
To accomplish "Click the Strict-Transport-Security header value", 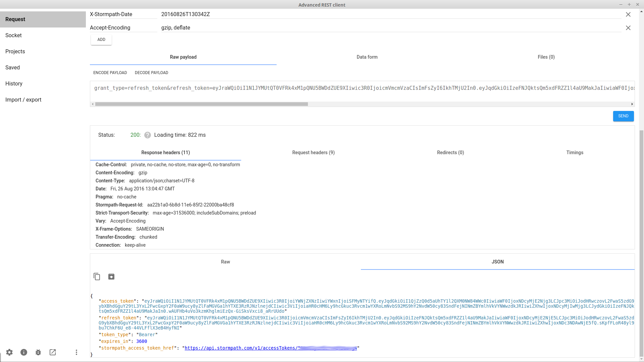I will [204, 213].
